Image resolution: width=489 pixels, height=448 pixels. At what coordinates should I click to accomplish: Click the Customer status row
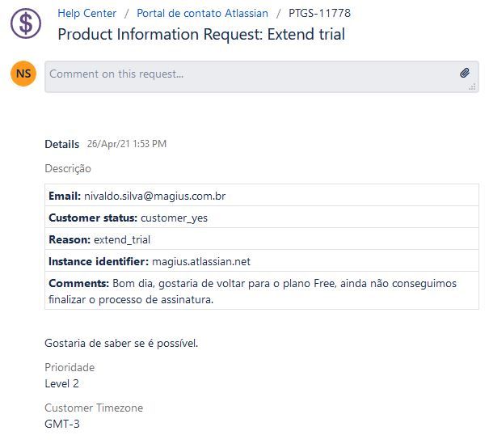262,218
